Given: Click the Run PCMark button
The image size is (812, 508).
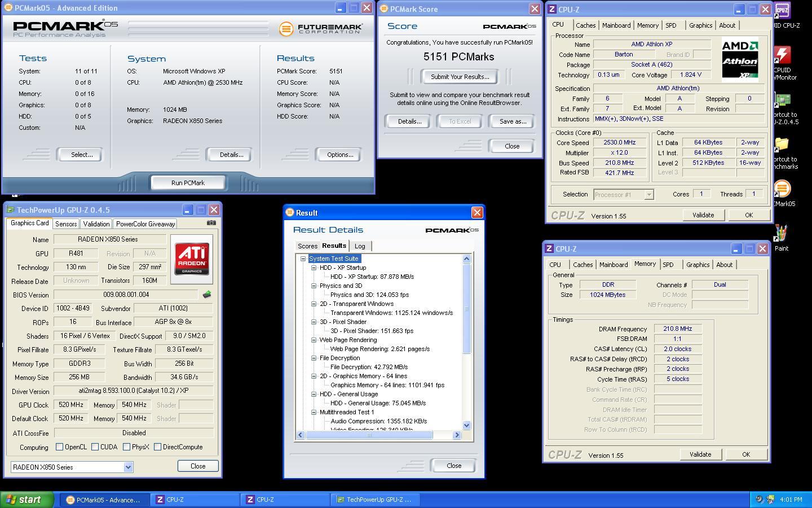Looking at the screenshot, I should coord(188,183).
